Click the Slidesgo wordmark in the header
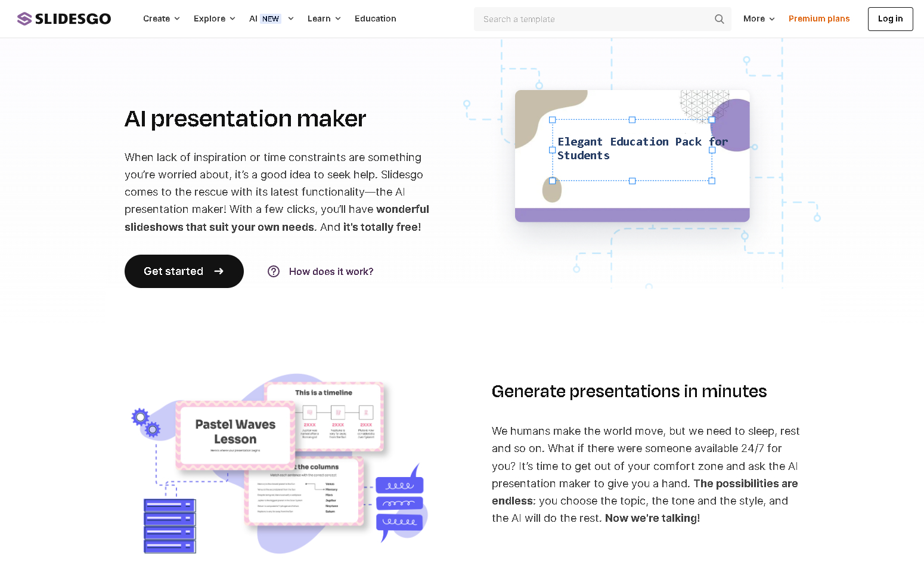 [73, 18]
